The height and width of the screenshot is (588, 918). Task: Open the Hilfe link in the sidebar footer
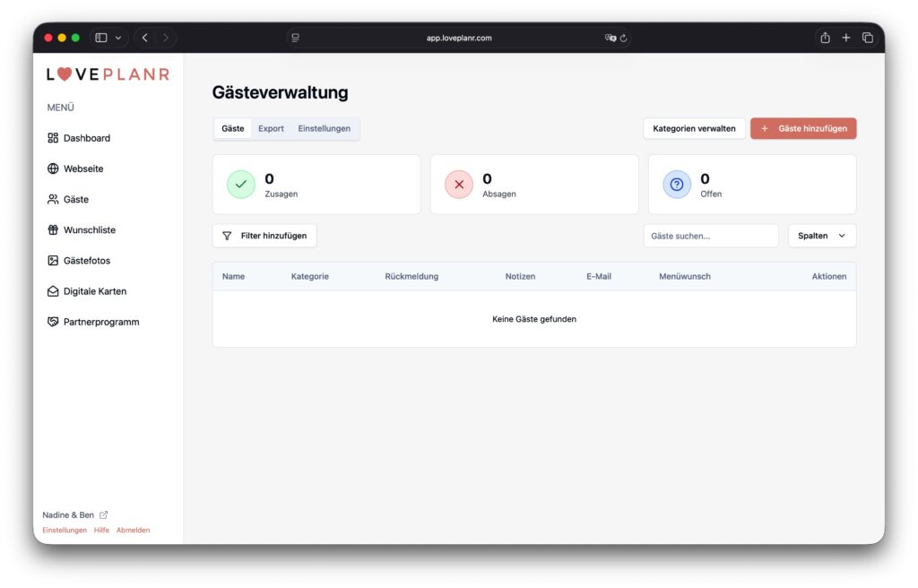tap(101, 530)
